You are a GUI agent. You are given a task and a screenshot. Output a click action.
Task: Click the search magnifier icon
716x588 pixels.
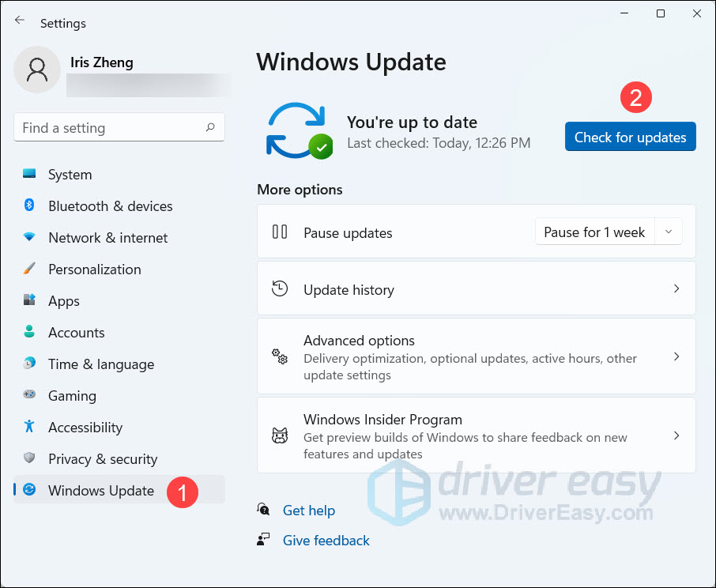(210, 127)
